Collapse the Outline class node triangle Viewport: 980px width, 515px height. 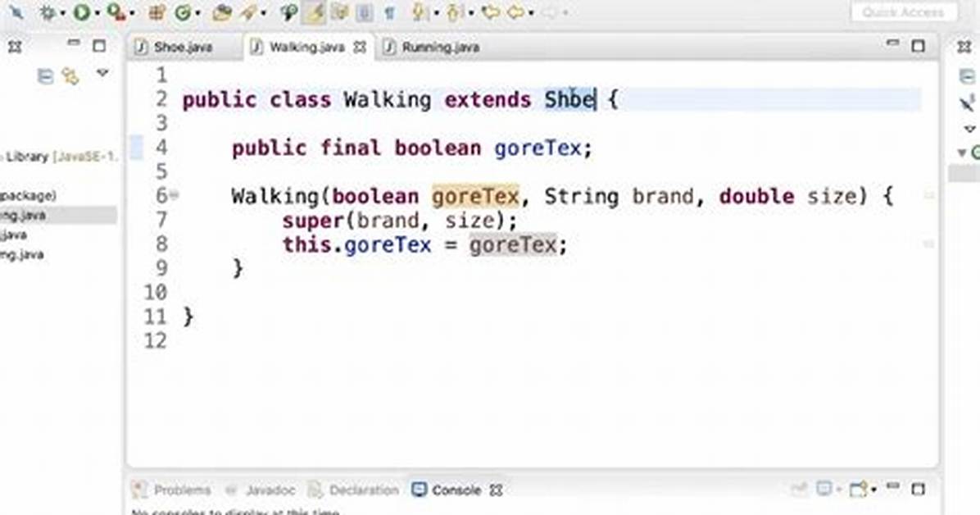[963, 152]
